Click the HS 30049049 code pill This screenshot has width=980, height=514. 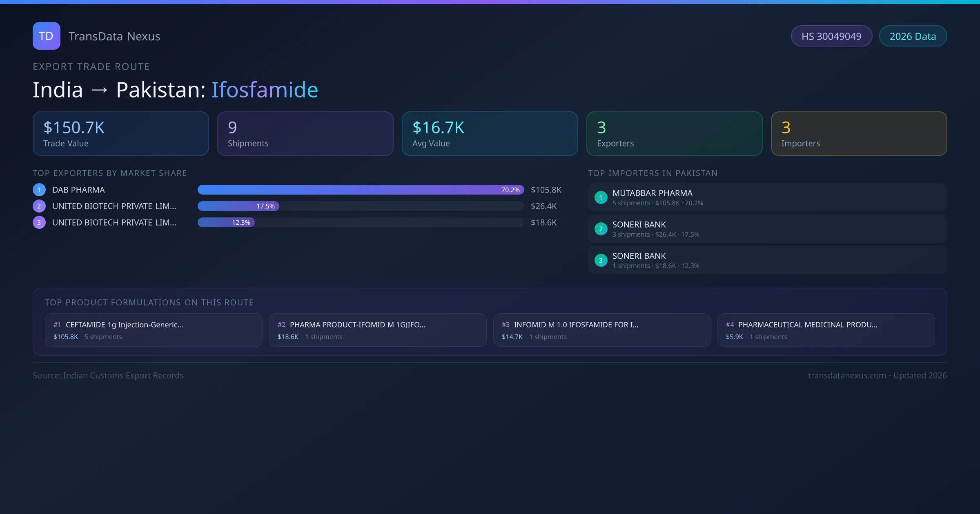tap(831, 36)
